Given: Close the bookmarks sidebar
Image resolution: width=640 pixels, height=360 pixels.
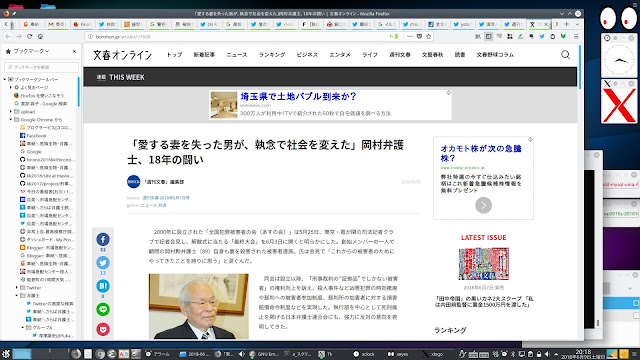Looking at the screenshot, I should coord(74,51).
